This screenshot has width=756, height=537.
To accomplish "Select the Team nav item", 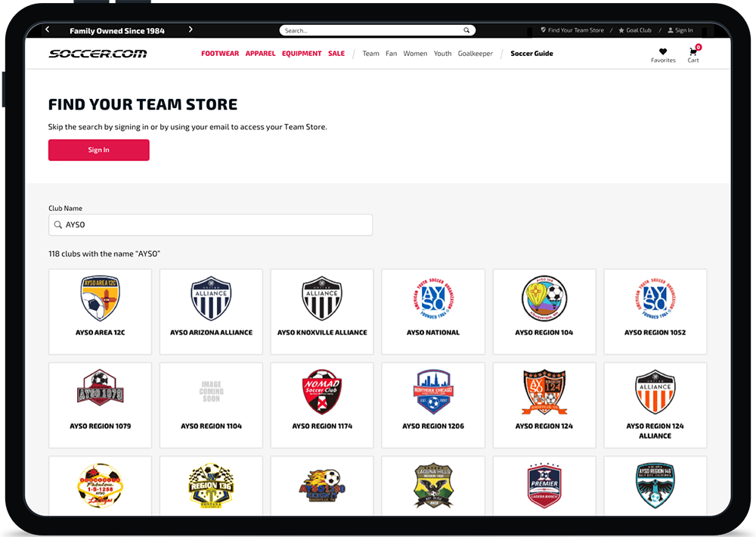I will tap(370, 54).
